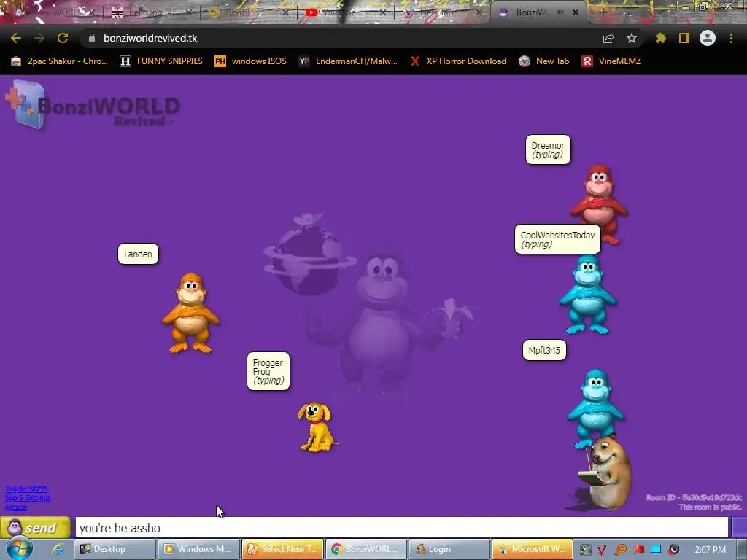Click the Mpft345 name bubble
The height and width of the screenshot is (560, 747).
[x=544, y=350]
